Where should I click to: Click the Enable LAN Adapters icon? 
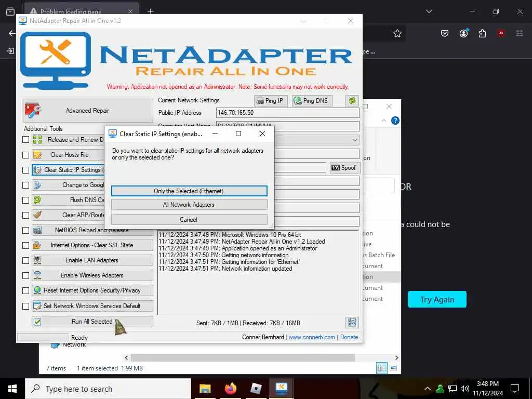point(37,260)
